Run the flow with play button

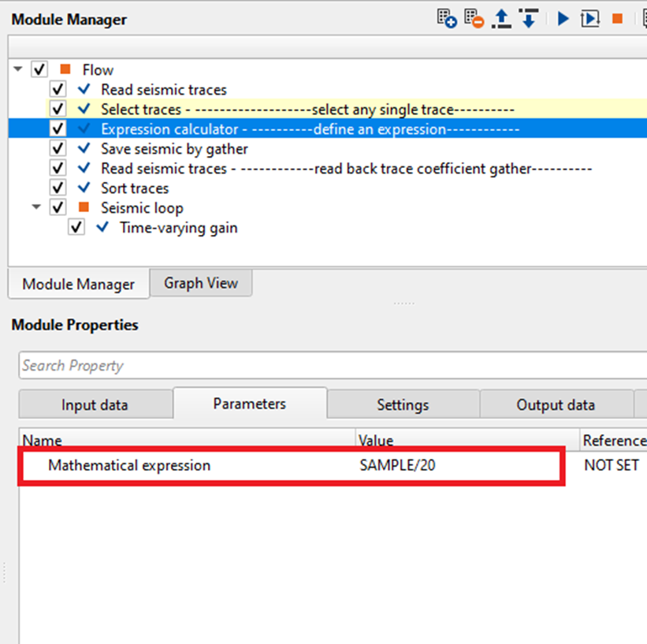point(563,19)
